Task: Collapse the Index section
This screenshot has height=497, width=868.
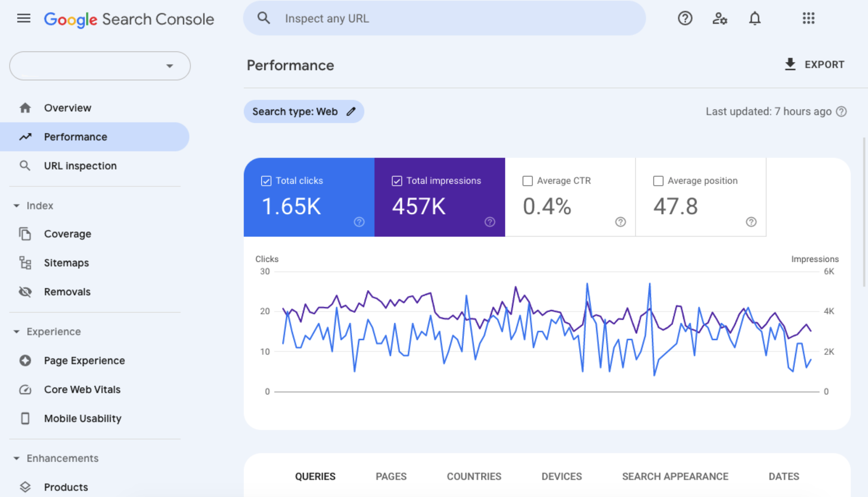Action: pos(17,206)
